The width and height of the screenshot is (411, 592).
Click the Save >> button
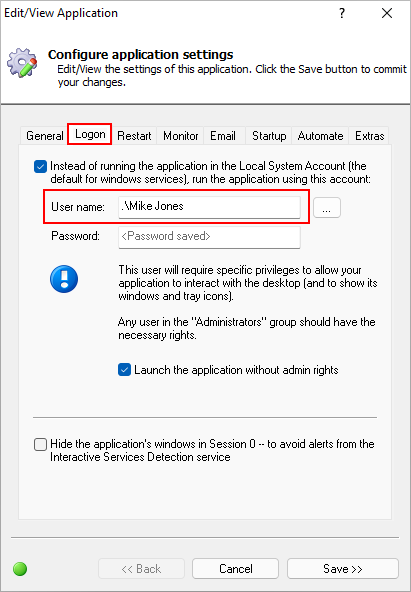pos(343,569)
